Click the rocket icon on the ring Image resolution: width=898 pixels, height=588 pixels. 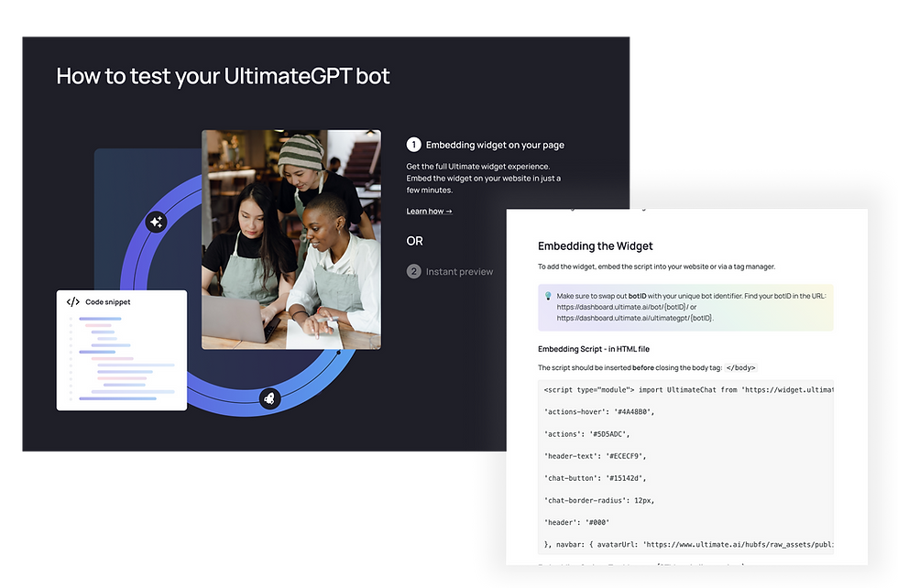point(269,398)
